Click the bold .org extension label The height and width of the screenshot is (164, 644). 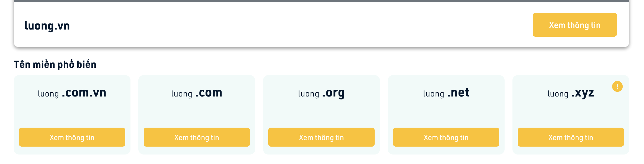[x=333, y=93]
